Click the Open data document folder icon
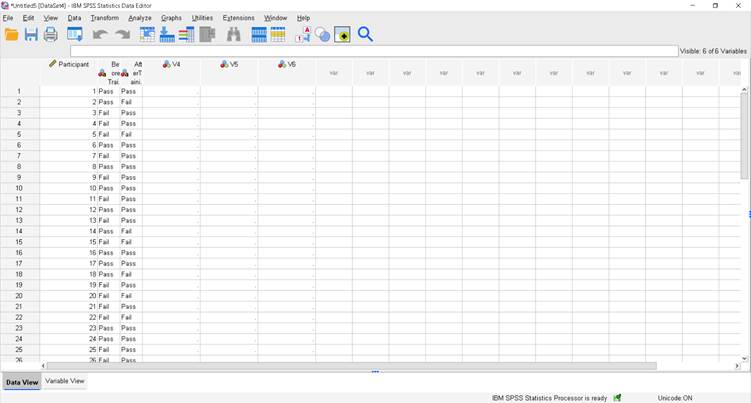 point(12,35)
